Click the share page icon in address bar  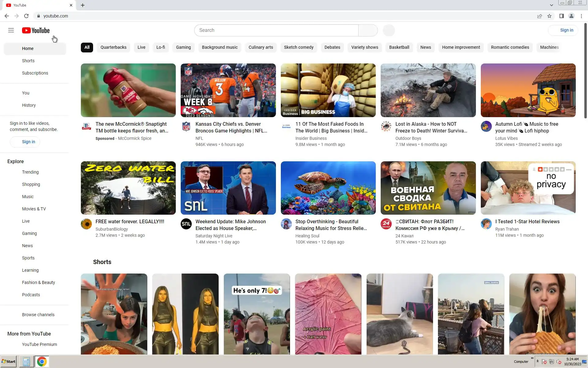[539, 16]
